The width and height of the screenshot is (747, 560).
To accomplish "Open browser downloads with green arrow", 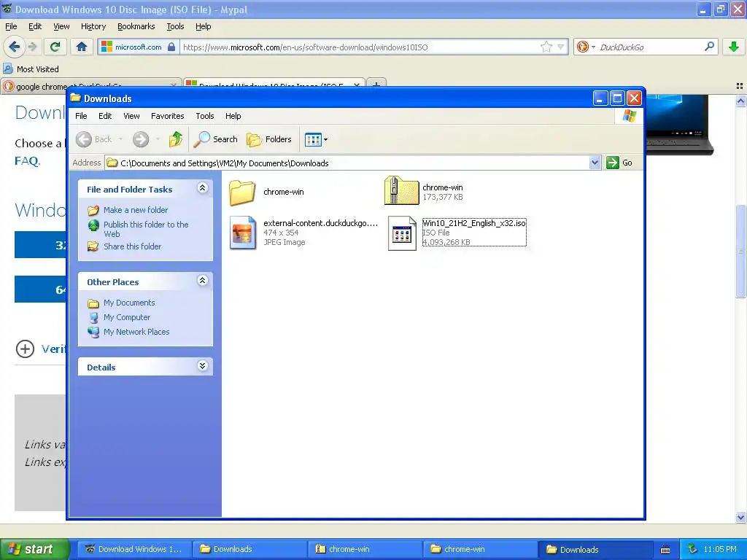I will coord(734,47).
